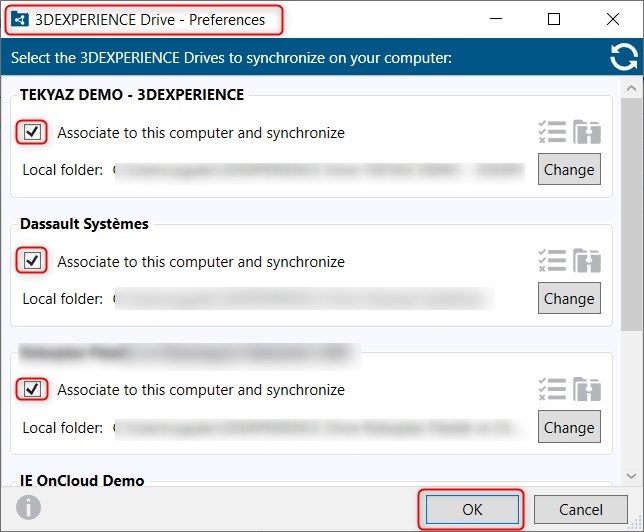Screen dimensions: 644x532
Task: Click the vertical scrollbar thumb
Action: point(631,214)
